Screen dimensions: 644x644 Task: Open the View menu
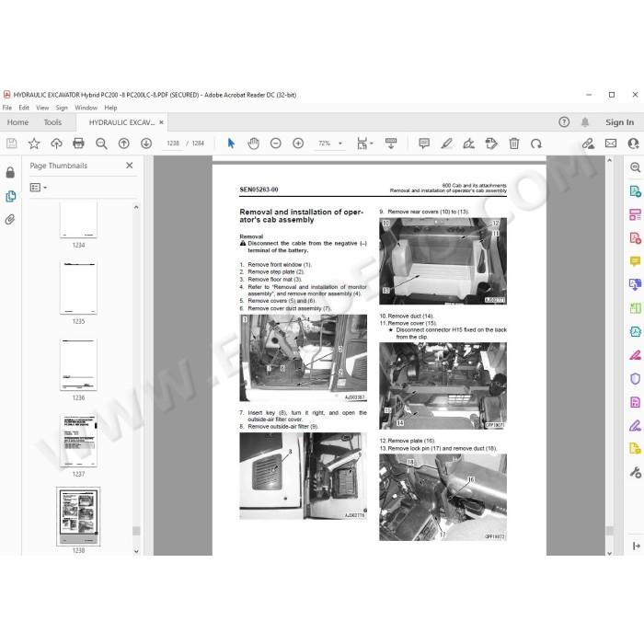42,108
